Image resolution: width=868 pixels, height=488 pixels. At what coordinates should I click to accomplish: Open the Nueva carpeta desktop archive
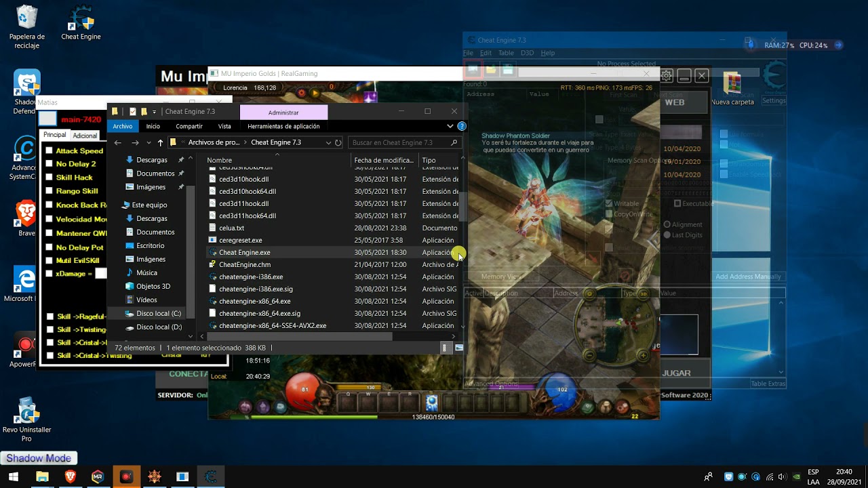[732, 88]
